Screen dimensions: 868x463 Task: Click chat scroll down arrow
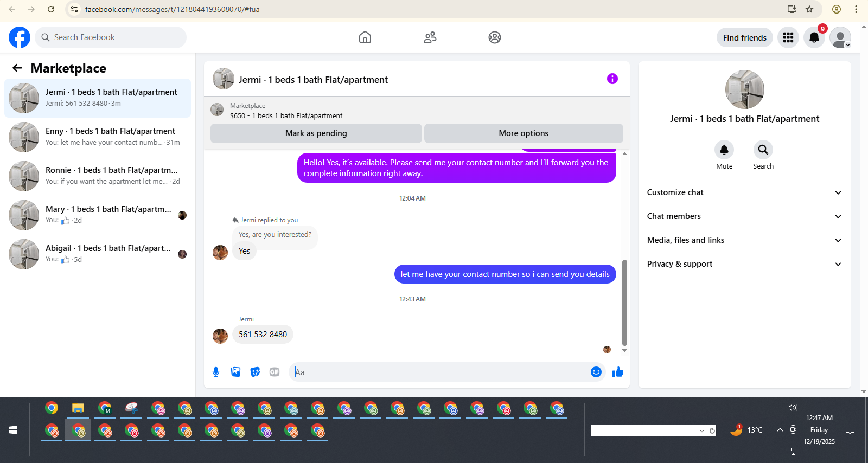[624, 351]
